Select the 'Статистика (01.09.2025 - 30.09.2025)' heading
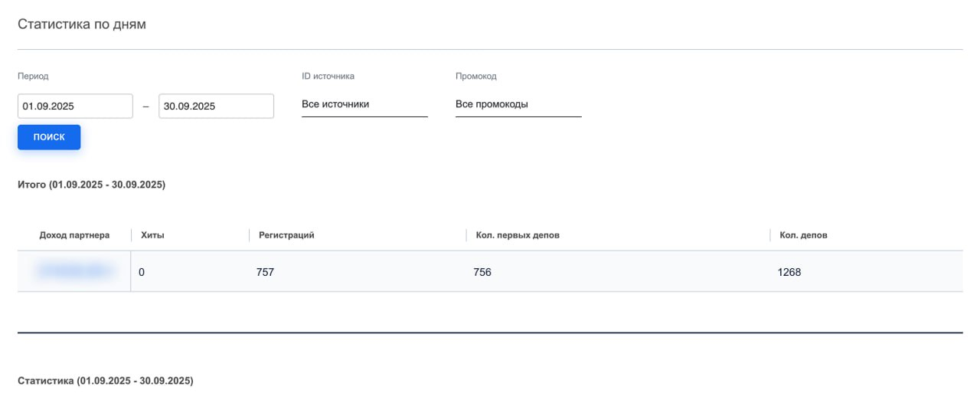980x403 pixels. pyautogui.click(x=105, y=381)
